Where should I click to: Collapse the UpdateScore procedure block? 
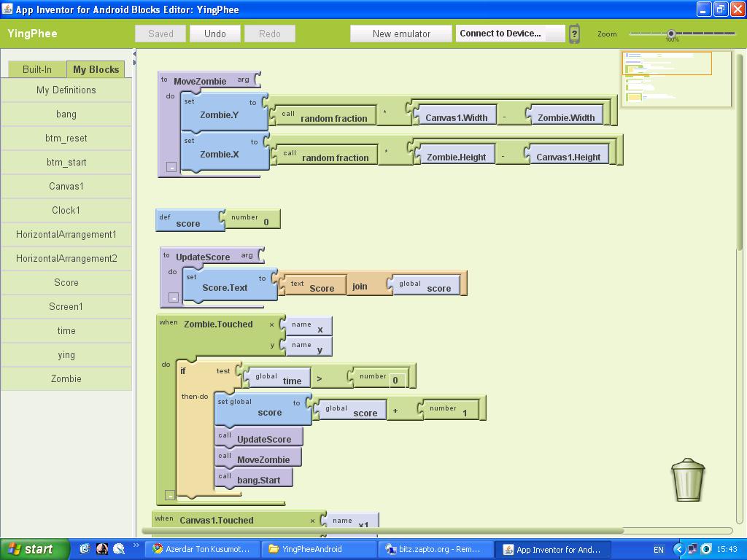pyautogui.click(x=174, y=297)
